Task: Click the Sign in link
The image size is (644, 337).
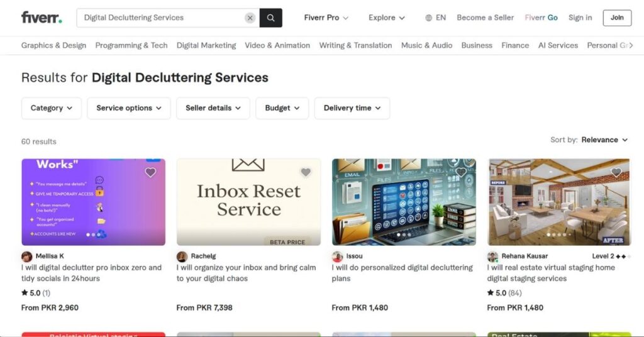Action: click(x=580, y=18)
